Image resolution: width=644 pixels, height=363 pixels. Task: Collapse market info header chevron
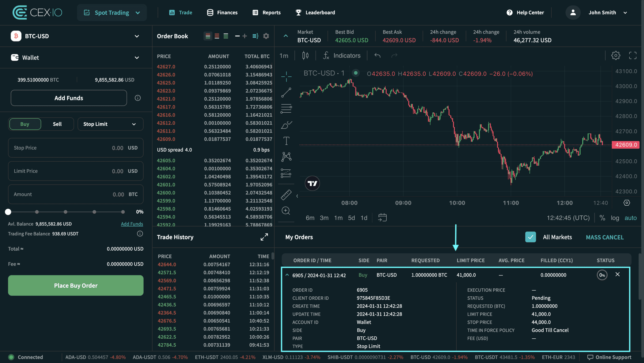[x=286, y=36]
